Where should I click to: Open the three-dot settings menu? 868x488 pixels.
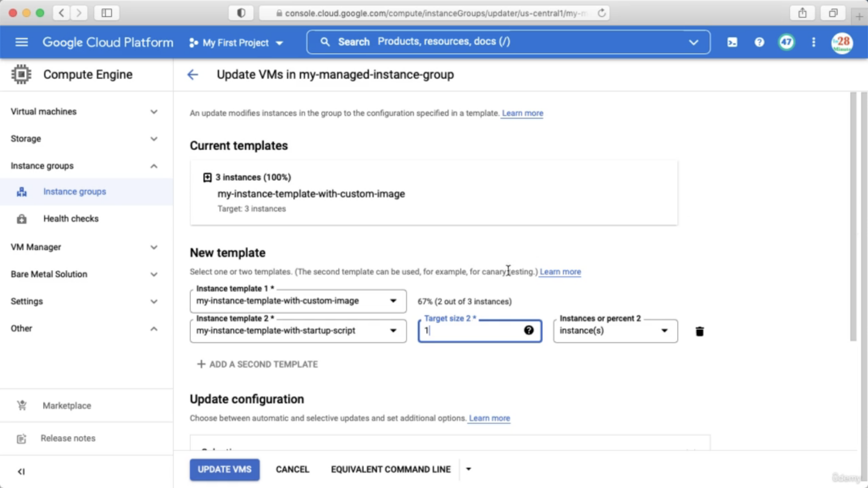click(x=813, y=42)
